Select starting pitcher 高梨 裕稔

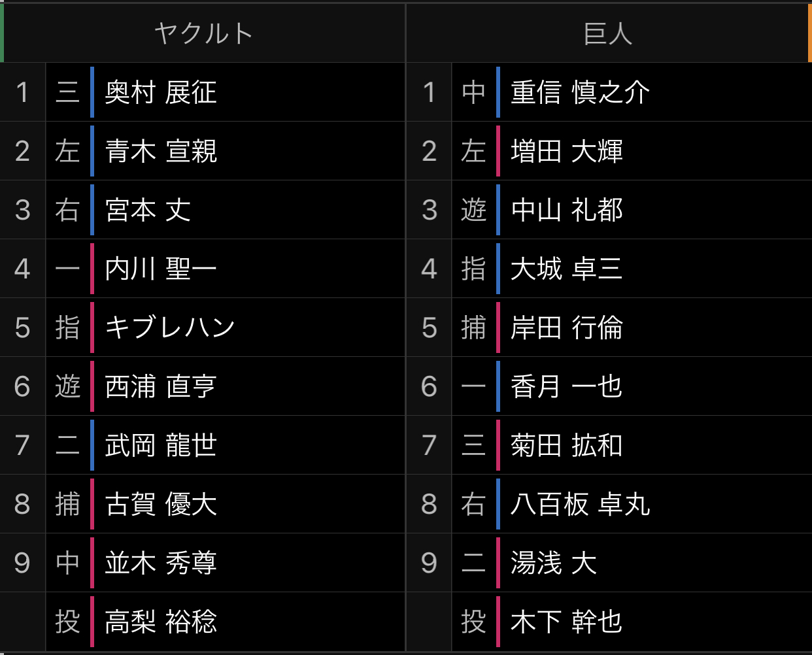point(161,622)
